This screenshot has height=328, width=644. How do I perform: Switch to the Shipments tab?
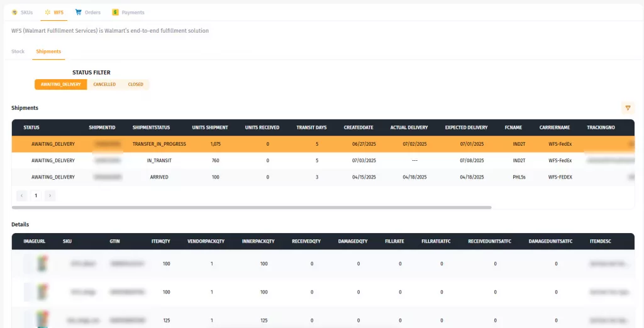point(48,52)
